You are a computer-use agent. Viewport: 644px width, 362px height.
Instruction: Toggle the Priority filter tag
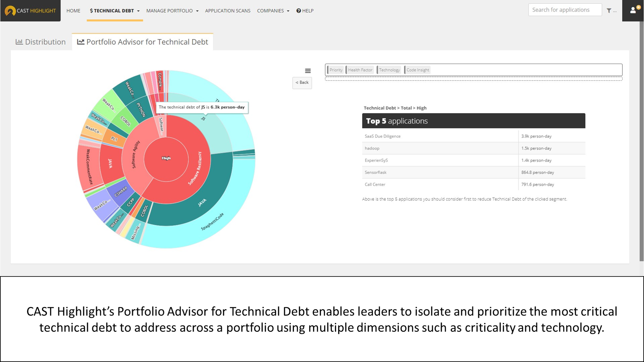point(336,70)
